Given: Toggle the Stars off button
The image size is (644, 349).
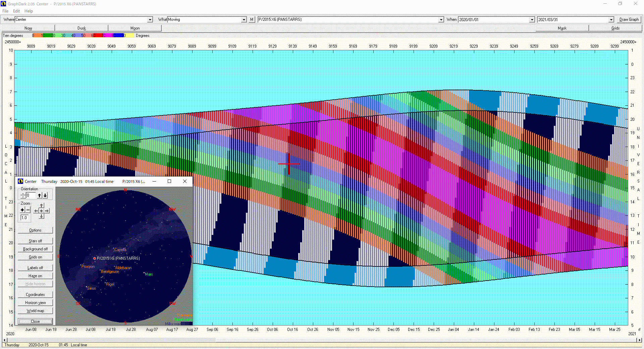Looking at the screenshot, I should point(35,241).
